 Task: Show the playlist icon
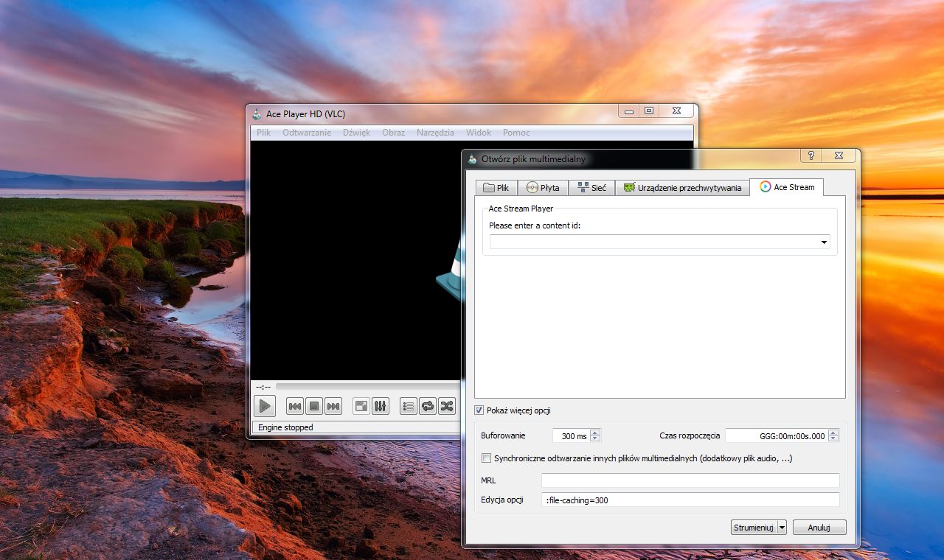click(x=409, y=406)
